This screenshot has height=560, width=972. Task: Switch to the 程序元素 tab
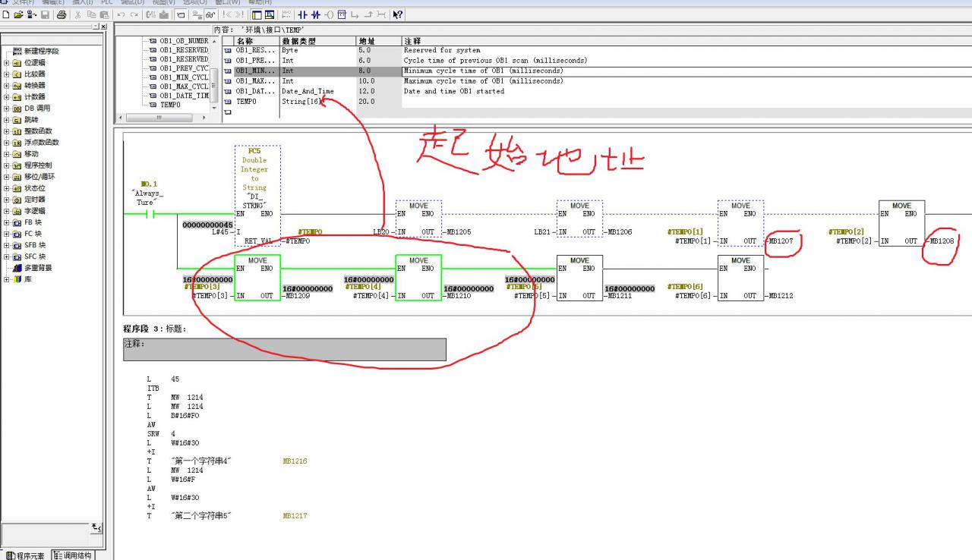(x=25, y=555)
